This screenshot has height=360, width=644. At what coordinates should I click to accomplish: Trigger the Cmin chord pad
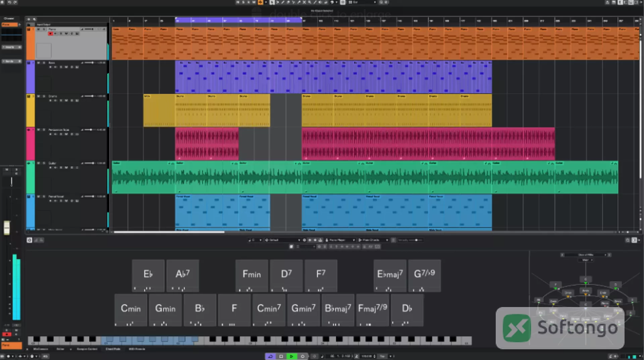pos(131,310)
